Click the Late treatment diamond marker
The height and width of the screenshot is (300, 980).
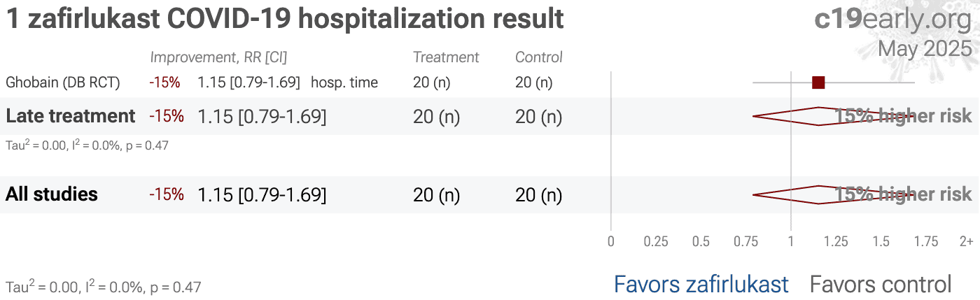pos(833,116)
